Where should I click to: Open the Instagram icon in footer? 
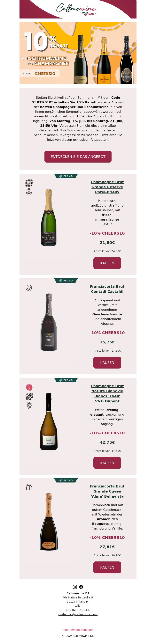[x=75, y=587]
